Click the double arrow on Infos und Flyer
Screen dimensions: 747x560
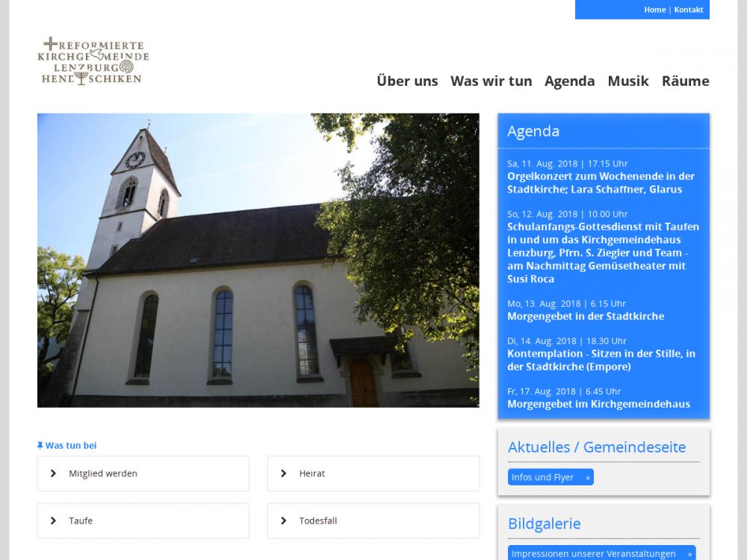point(587,478)
